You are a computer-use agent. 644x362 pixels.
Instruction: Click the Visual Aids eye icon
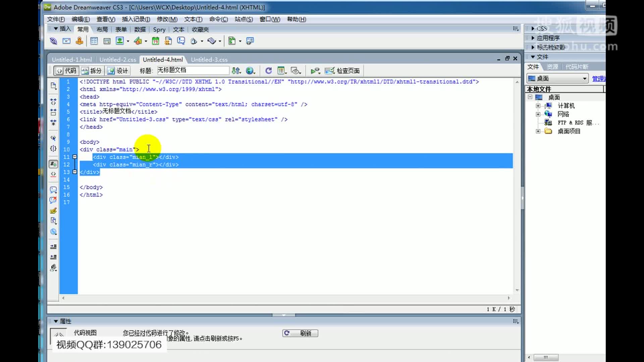pyautogui.click(x=296, y=70)
